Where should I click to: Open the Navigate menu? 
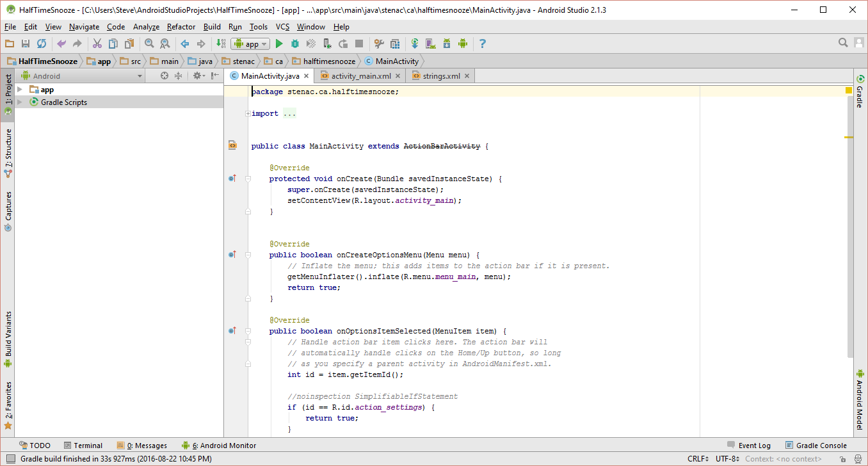[x=84, y=27]
